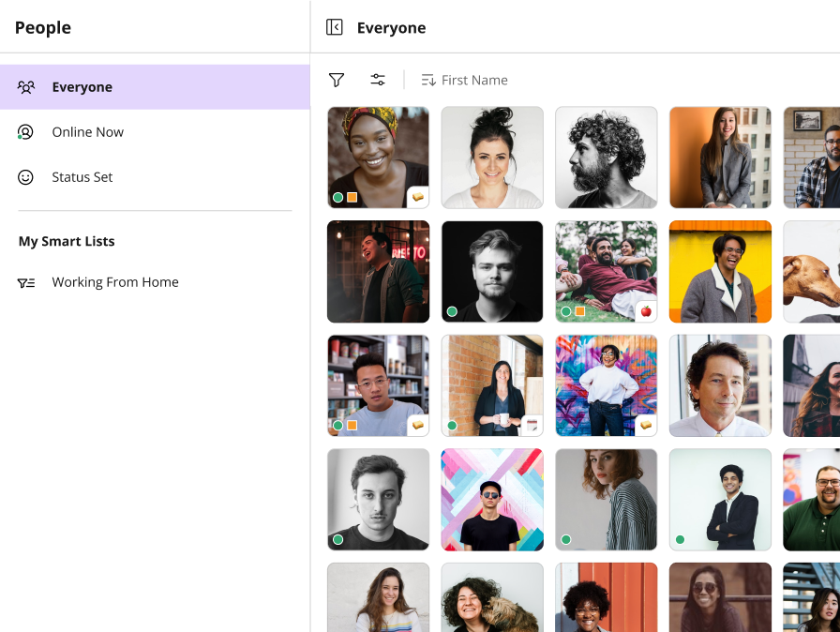Click apple status emoji on grass photo
840x632 pixels.
tap(646, 311)
